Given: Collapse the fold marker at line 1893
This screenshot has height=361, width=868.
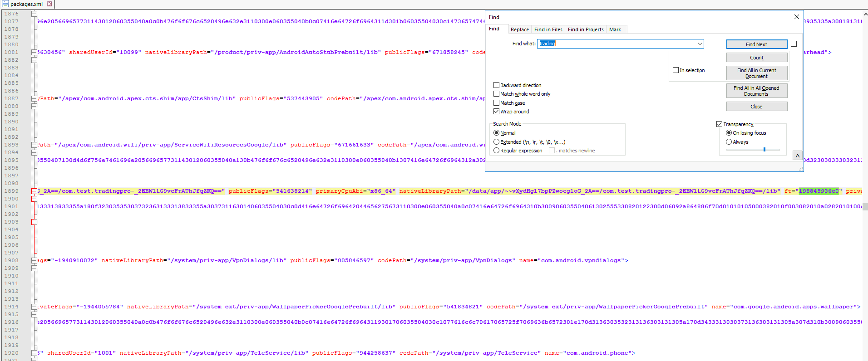Looking at the screenshot, I should (x=34, y=145).
